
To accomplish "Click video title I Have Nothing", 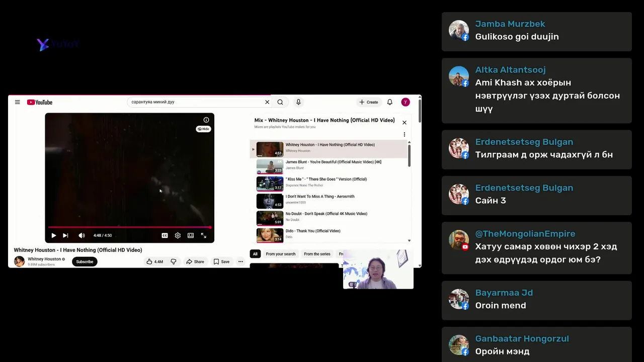I will (x=78, y=250).
